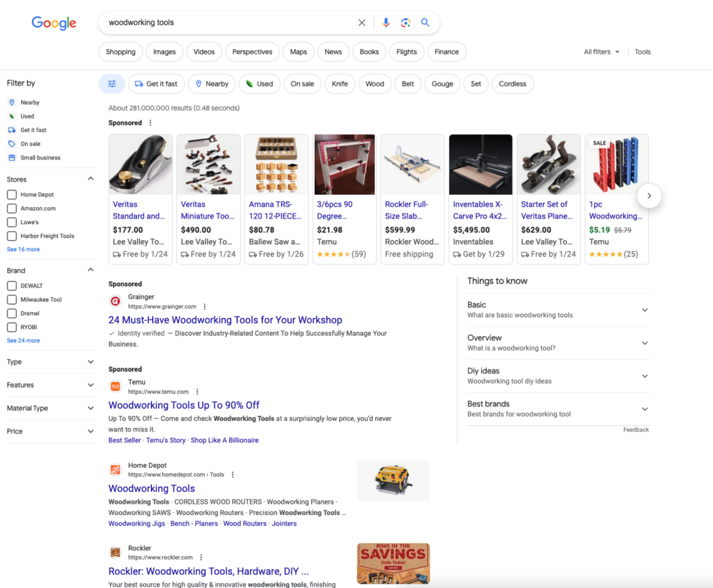Apply the Cordless filter chip
The width and height of the screenshot is (713, 588).
tap(512, 84)
